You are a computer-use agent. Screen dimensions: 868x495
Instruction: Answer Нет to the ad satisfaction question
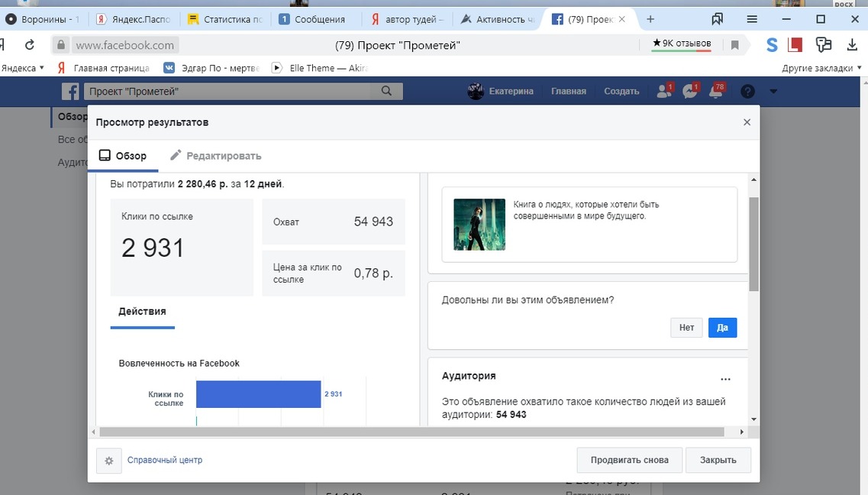686,327
